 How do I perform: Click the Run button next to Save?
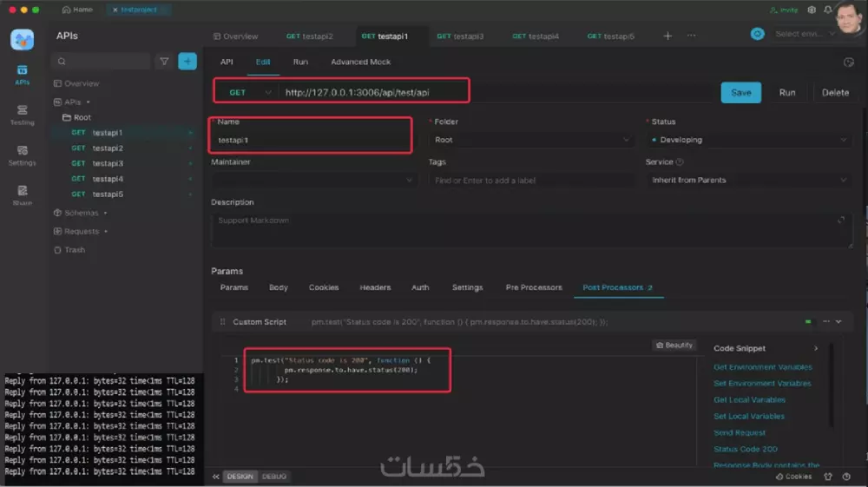click(x=787, y=92)
